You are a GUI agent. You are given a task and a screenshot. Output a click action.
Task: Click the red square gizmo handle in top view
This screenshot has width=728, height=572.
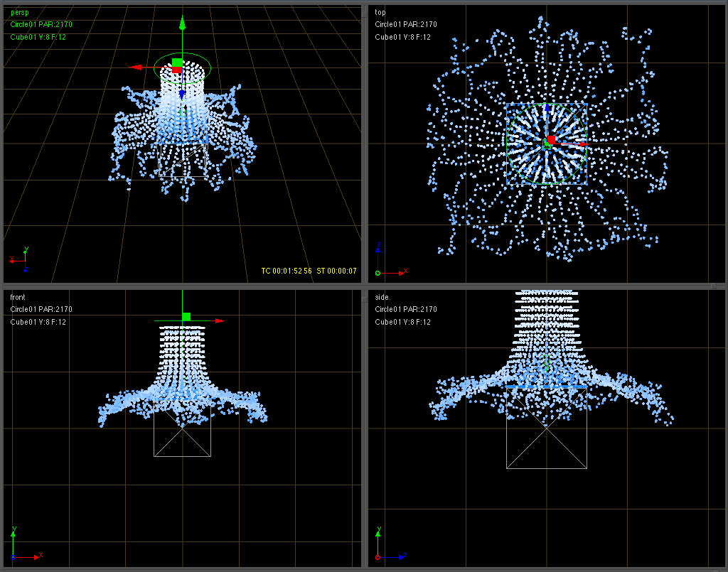pyautogui.click(x=551, y=140)
